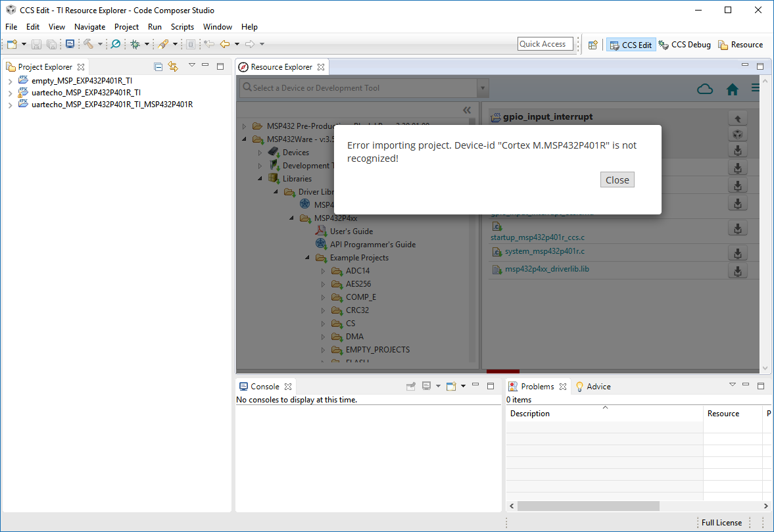Click the Debug bug icon
Screen dimensions: 774x532
point(135,45)
